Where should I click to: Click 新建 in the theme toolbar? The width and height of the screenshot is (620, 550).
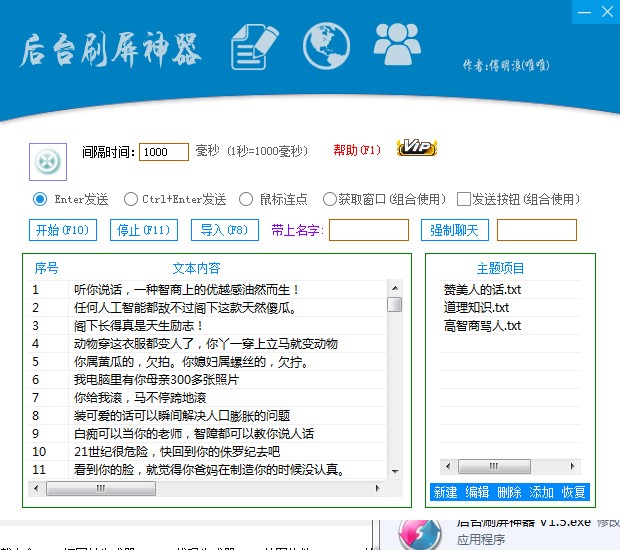pos(446,492)
